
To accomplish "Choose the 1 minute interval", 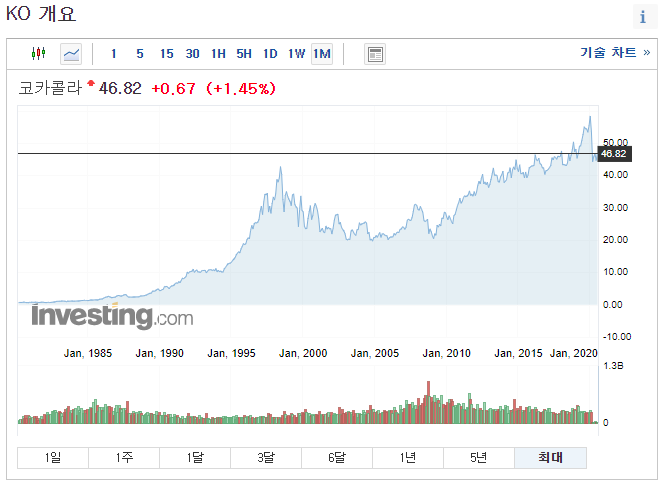I will coord(114,54).
